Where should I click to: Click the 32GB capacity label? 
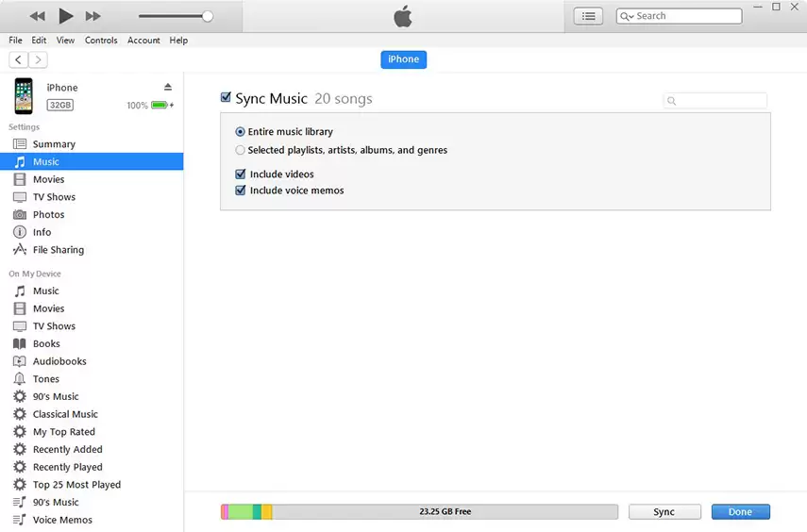[60, 105]
